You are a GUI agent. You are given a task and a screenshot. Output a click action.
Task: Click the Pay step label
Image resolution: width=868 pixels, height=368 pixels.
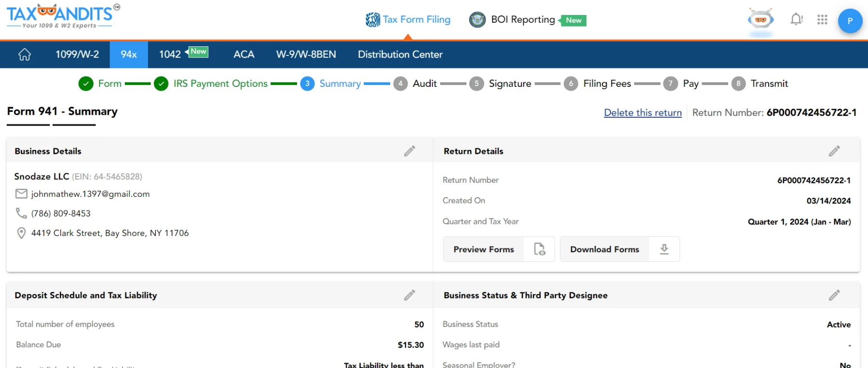click(691, 83)
